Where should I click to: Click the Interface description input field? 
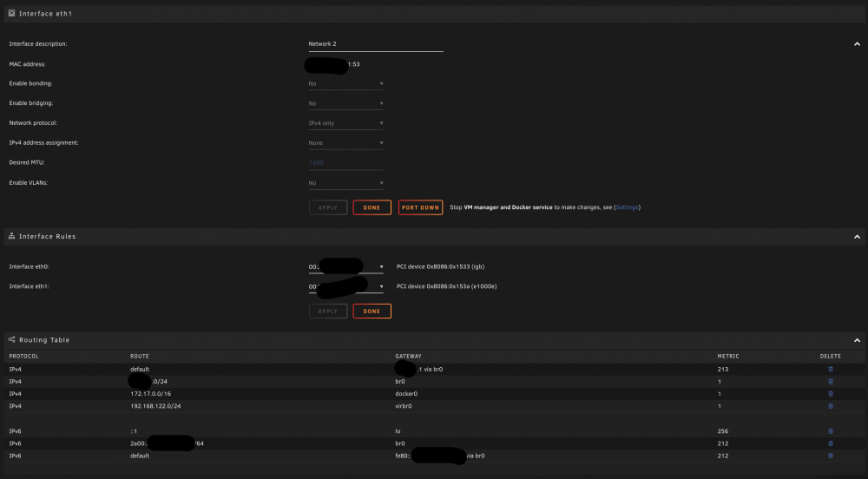click(376, 44)
